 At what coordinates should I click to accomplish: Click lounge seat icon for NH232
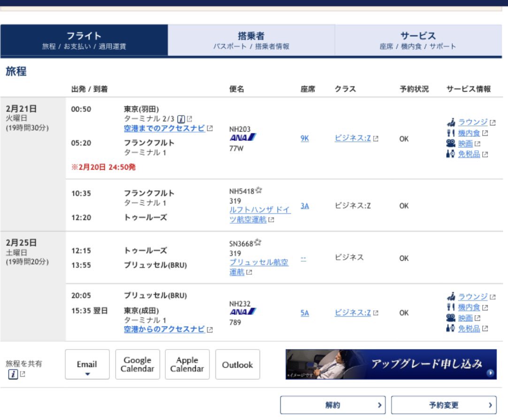pyautogui.click(x=451, y=296)
